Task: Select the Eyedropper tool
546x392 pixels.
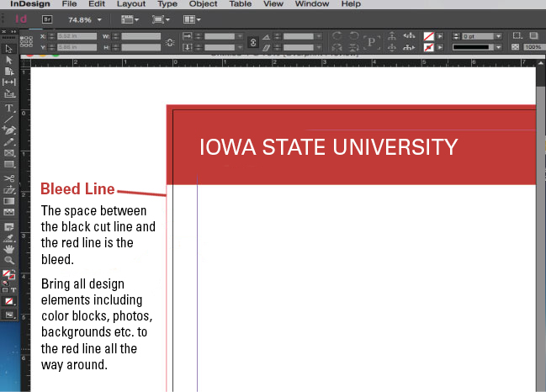Action: [x=9, y=238]
